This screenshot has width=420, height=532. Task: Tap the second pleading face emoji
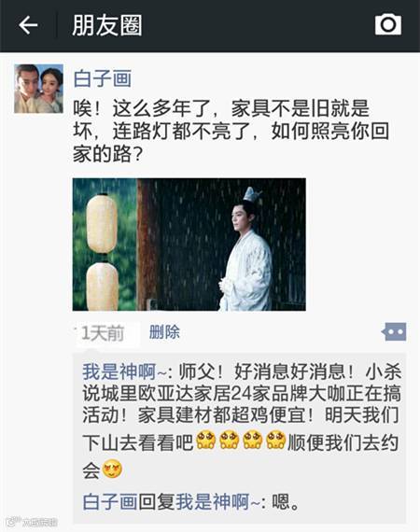(x=229, y=440)
